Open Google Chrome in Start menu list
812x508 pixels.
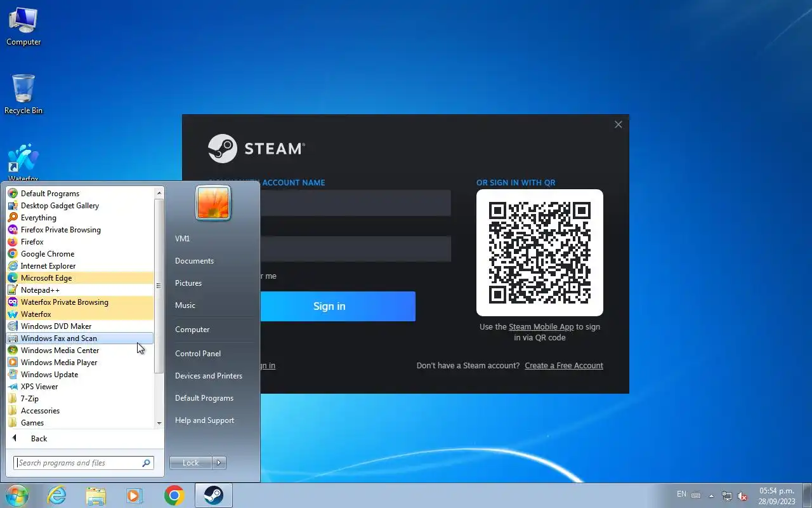[80, 254]
